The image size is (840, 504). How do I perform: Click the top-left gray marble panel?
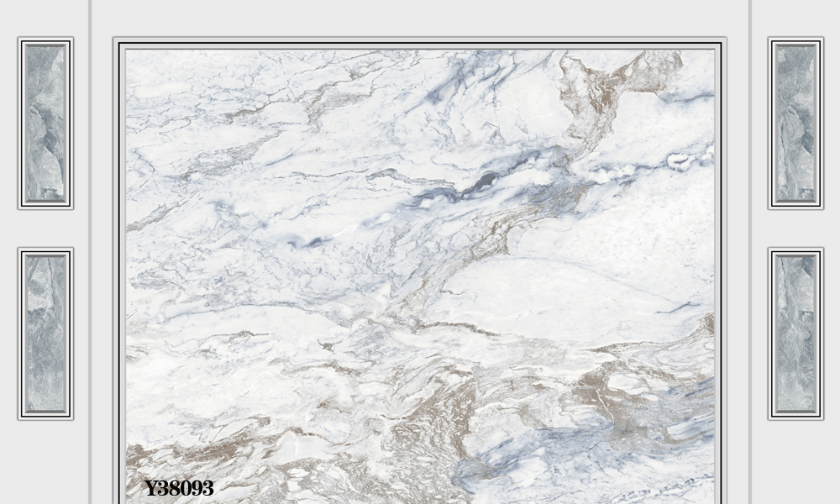tap(45, 123)
